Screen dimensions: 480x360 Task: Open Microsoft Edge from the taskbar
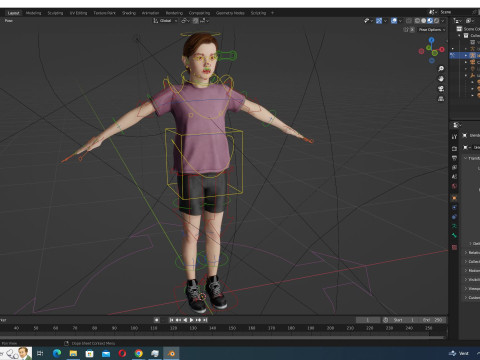[x=57, y=353]
